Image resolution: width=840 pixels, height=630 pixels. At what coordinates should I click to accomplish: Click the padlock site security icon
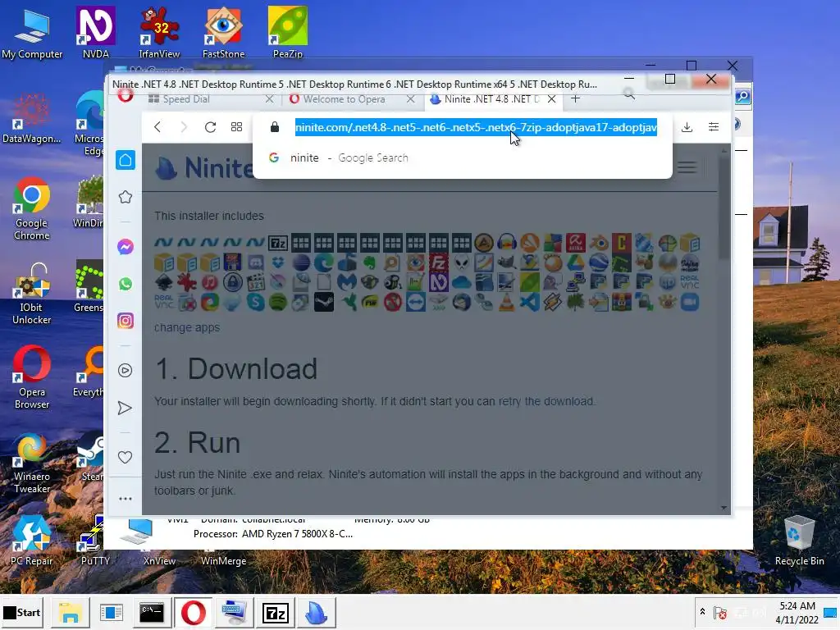pos(275,127)
